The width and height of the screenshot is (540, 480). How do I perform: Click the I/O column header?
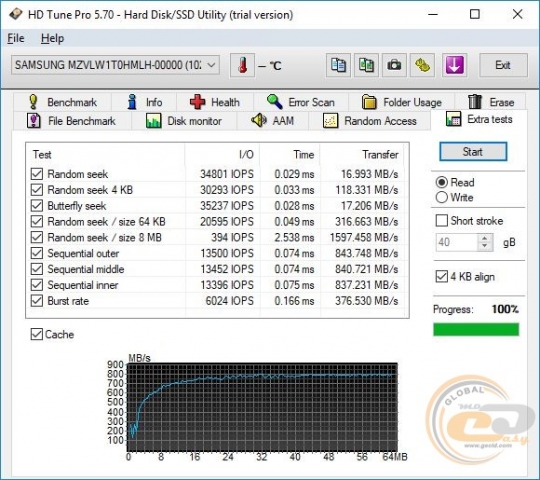click(222, 154)
